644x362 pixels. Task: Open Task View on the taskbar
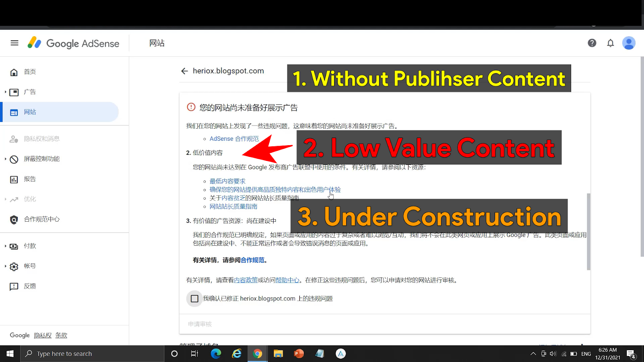pos(194,354)
